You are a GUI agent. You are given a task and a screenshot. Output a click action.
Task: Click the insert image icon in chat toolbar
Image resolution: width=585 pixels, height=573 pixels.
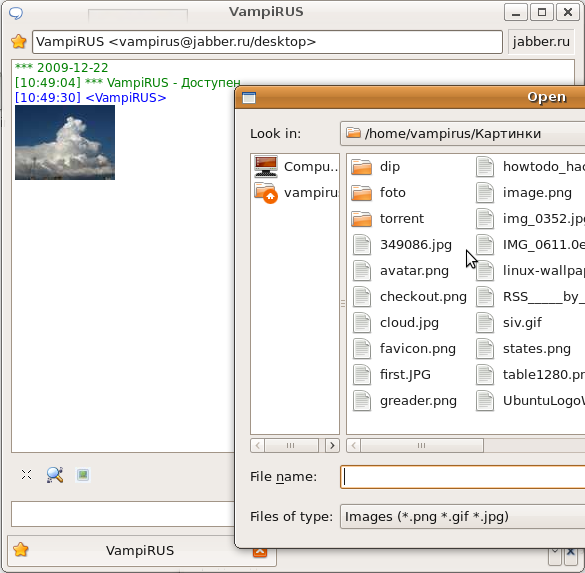(x=83, y=475)
